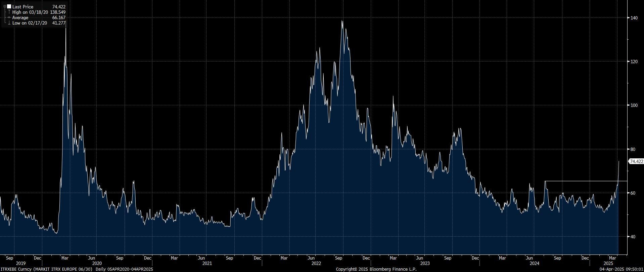Click the 40 label on the price axis
This screenshot has height=272, width=644.
[633, 237]
